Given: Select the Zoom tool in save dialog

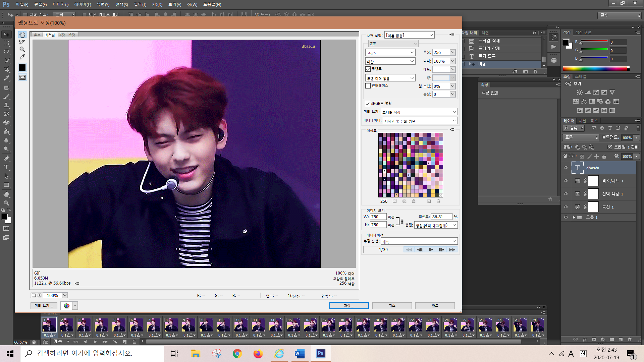Looking at the screenshot, I should point(22,49).
